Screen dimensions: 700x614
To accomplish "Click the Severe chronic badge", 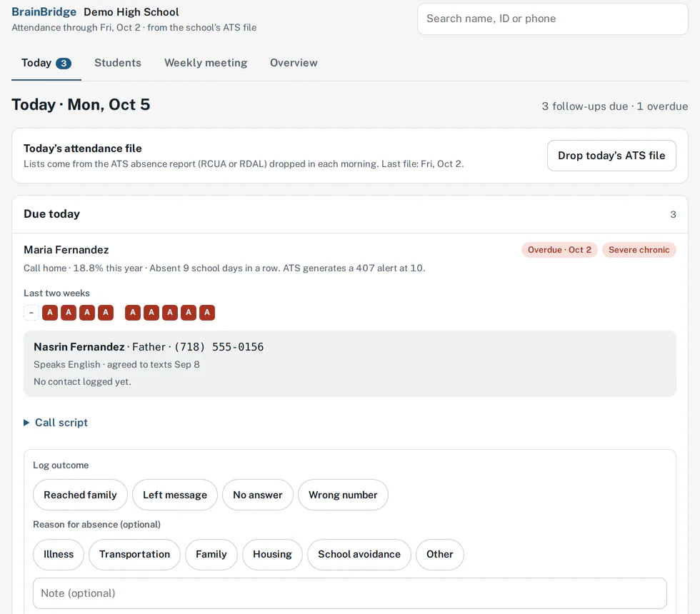I will pyautogui.click(x=639, y=250).
